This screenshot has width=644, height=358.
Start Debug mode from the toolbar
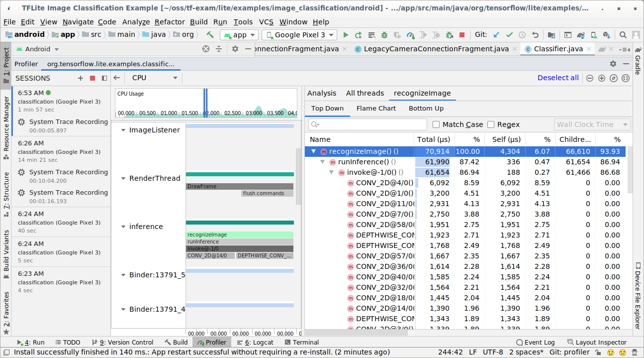pyautogui.click(x=384, y=35)
